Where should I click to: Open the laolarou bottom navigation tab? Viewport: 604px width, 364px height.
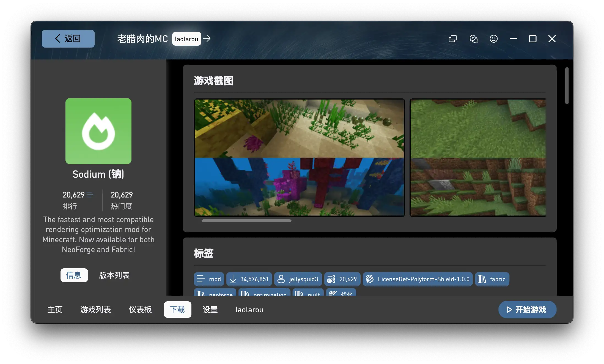(249, 310)
